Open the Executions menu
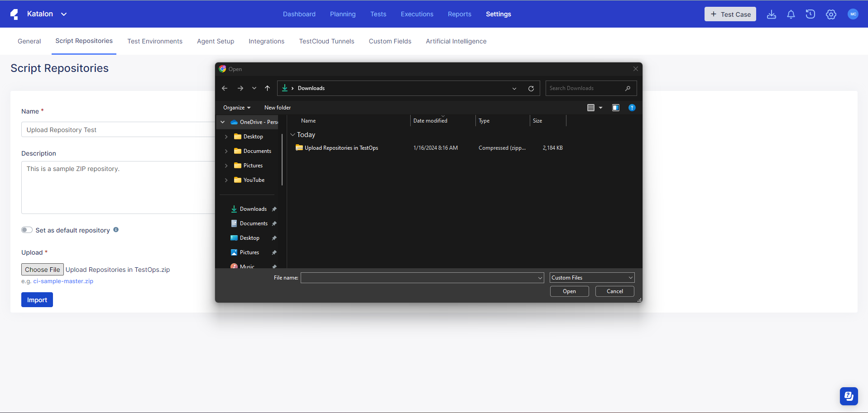Viewport: 868px width, 413px height. 417,14
